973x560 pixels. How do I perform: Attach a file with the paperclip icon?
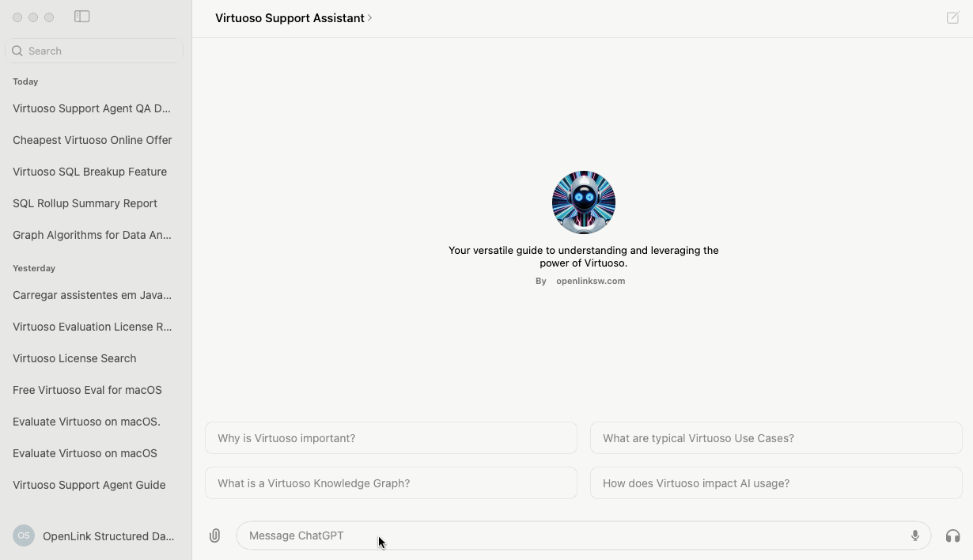coord(214,535)
